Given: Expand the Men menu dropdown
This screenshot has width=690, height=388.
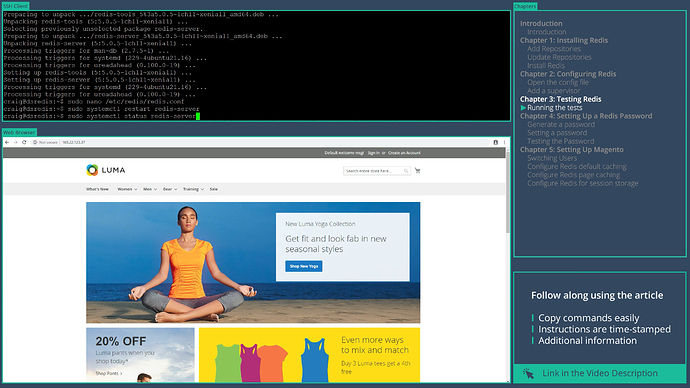Looking at the screenshot, I should [150, 189].
